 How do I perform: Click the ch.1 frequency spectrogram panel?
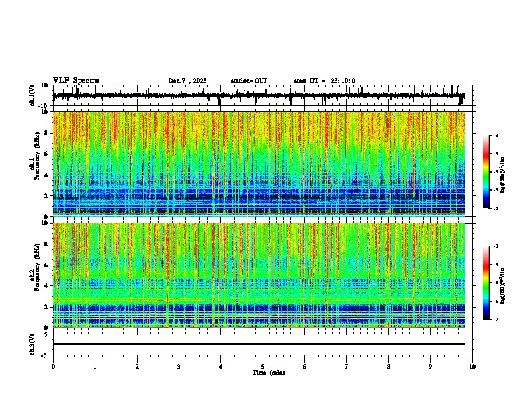tap(259, 164)
